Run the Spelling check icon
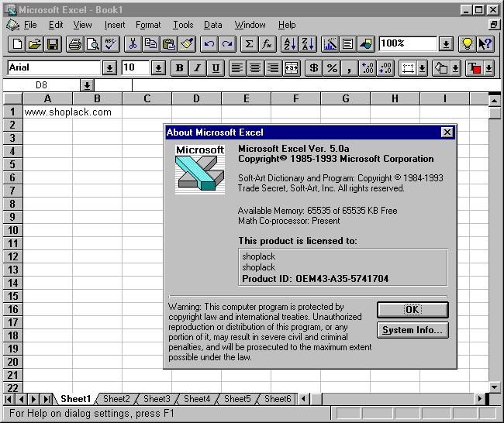This screenshot has width=504, height=423. point(111,43)
